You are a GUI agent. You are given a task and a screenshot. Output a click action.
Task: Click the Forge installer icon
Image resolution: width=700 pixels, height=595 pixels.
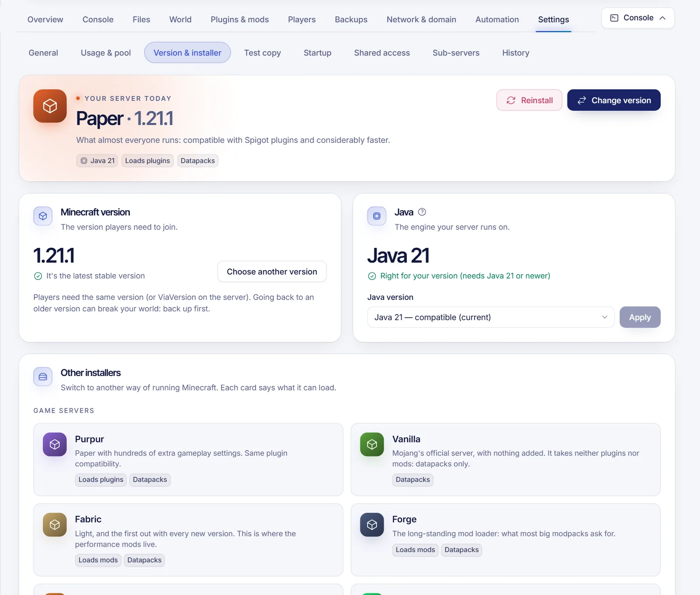click(x=372, y=525)
